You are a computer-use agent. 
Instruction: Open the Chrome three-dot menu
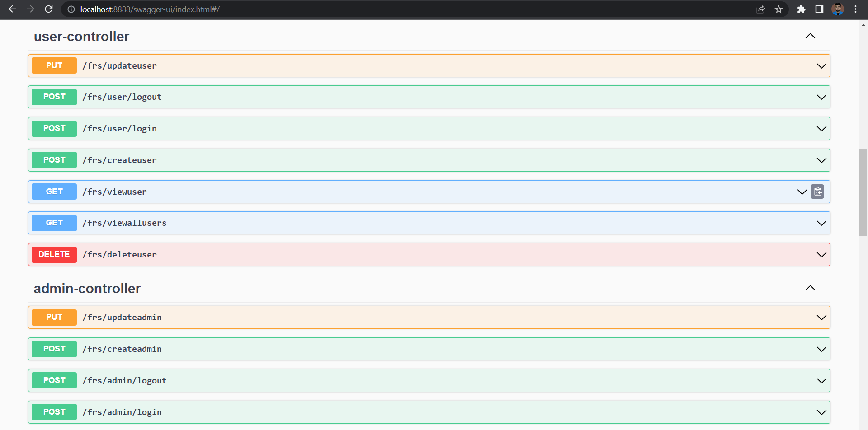(855, 9)
